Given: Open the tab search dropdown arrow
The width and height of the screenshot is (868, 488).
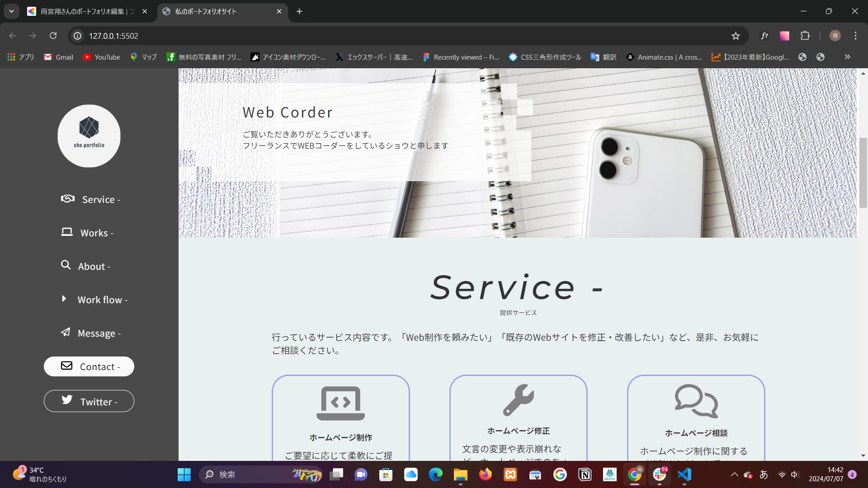Looking at the screenshot, I should (x=11, y=11).
